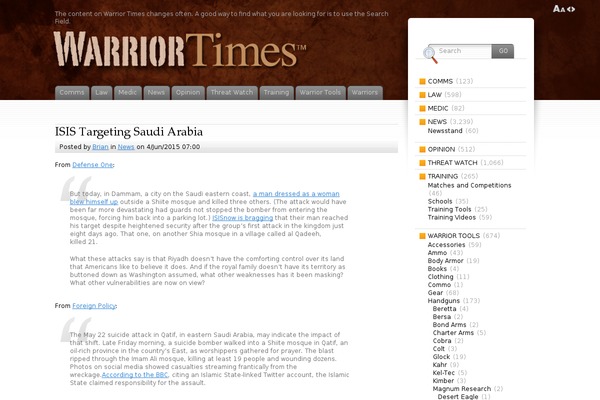Image resolution: width=600 pixels, height=400 pixels.
Task: Open author Brian's profile link
Action: 100,147
